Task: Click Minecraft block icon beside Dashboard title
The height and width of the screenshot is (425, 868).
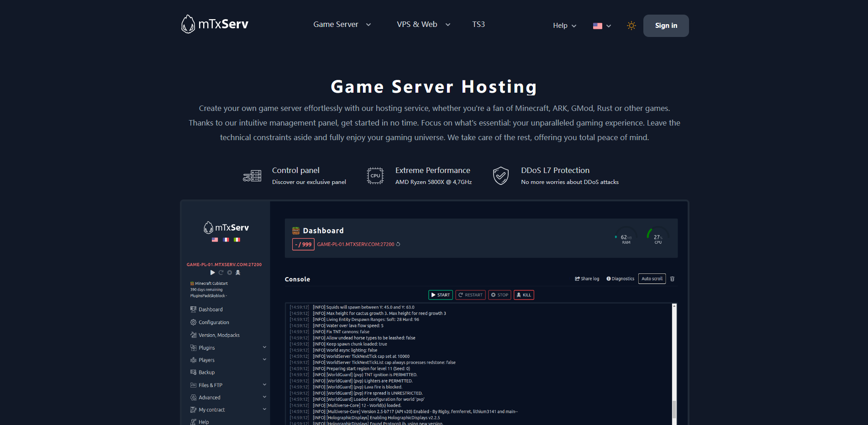Action: [296, 231]
